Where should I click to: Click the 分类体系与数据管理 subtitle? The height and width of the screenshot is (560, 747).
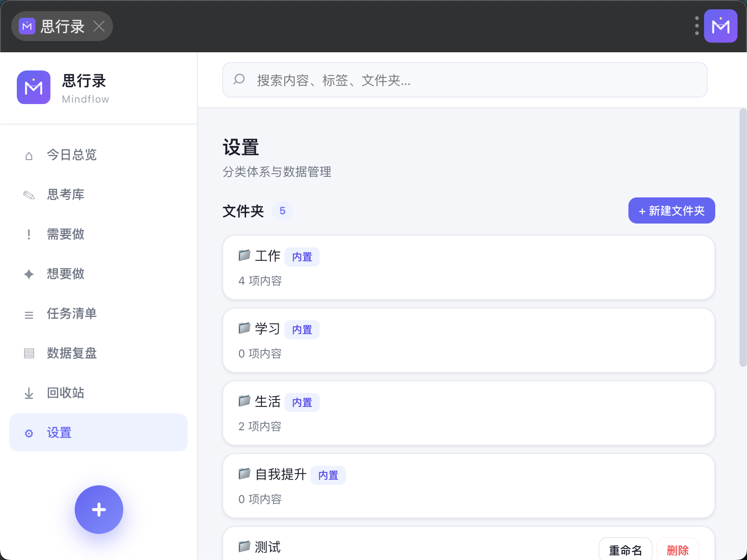(x=277, y=172)
